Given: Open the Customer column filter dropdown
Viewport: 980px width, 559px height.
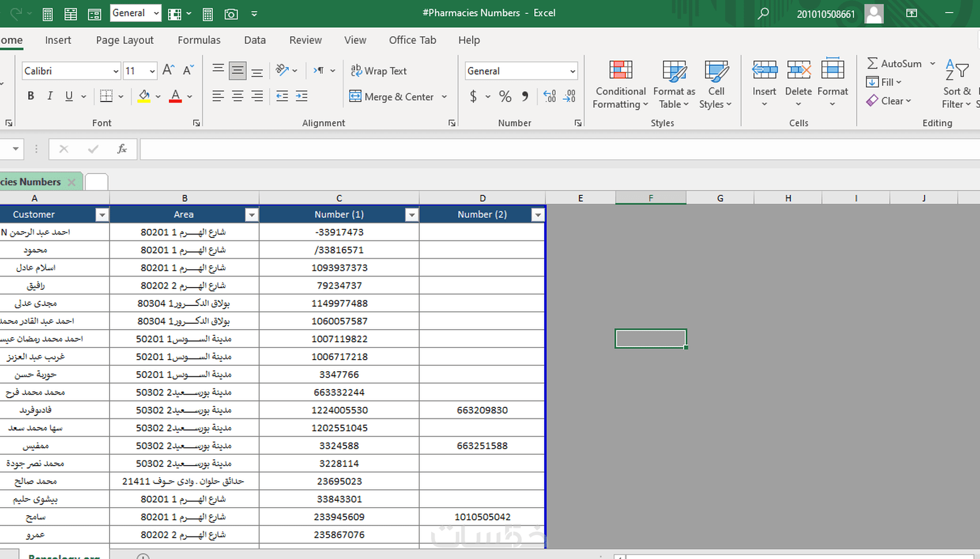Looking at the screenshot, I should (x=102, y=215).
